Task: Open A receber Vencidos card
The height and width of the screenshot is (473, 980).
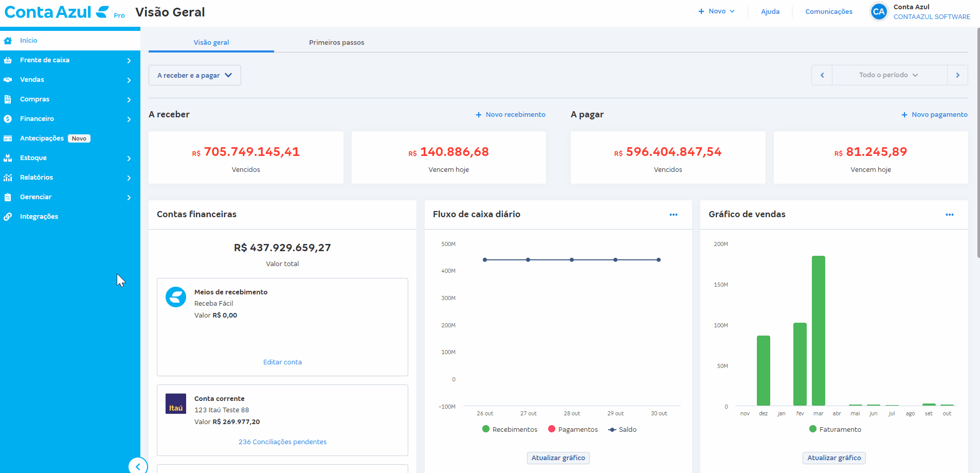Action: click(246, 157)
